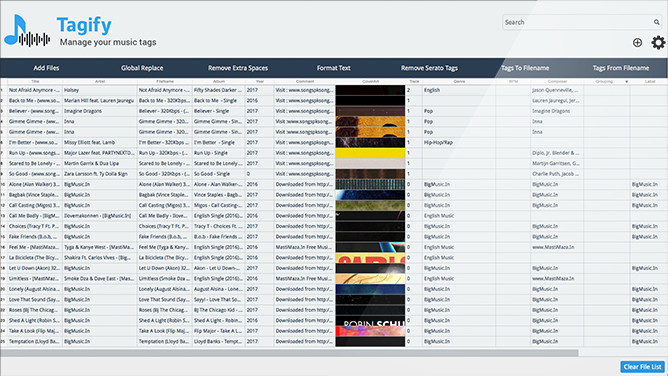This screenshot has height=376, width=668.
Task: Click artist 'Martin Garrix & Dua Lipa'
Action: point(100,164)
